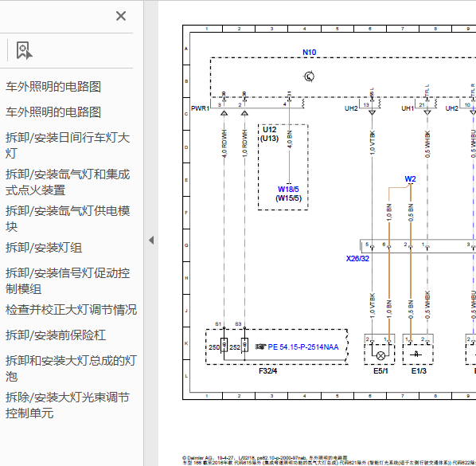Open first 车外照明的电路图 bookmark
This screenshot has width=476, height=466.
coord(53,87)
